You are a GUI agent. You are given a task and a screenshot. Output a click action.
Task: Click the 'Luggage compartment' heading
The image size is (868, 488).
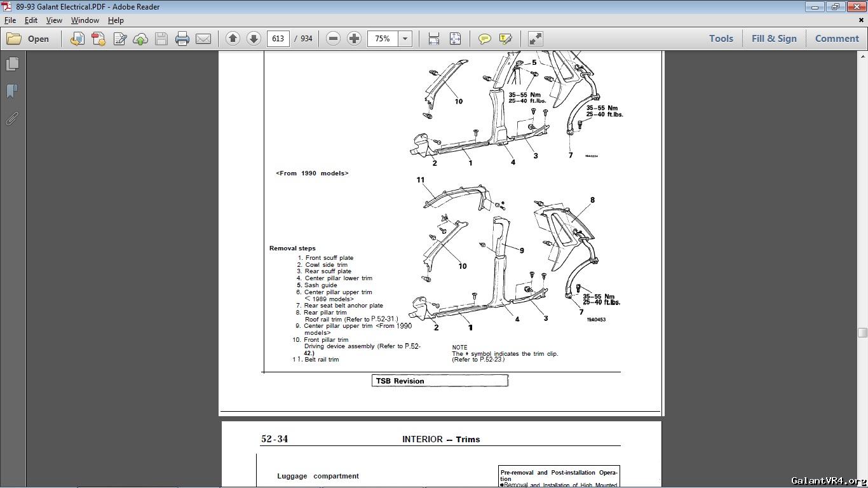[x=318, y=476]
